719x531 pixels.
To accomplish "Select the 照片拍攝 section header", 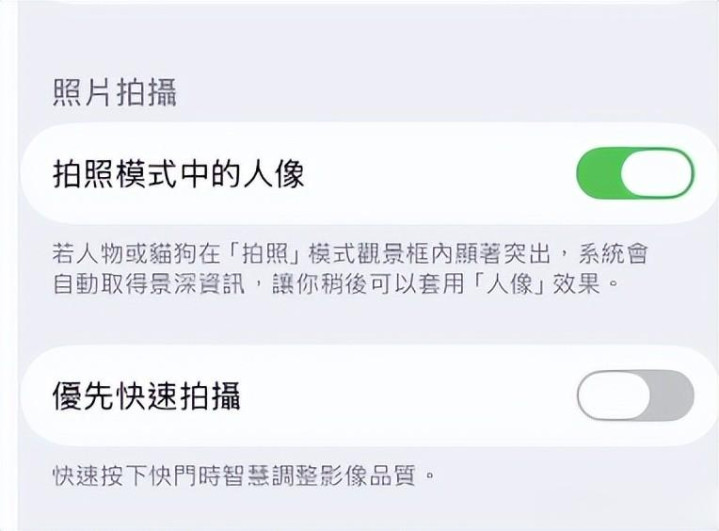I will (114, 93).
